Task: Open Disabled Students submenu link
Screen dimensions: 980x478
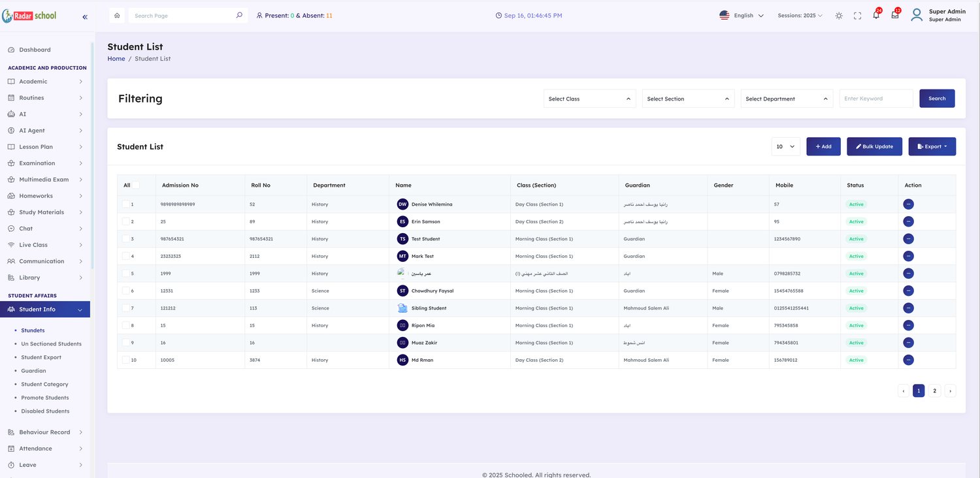Action: (45, 411)
